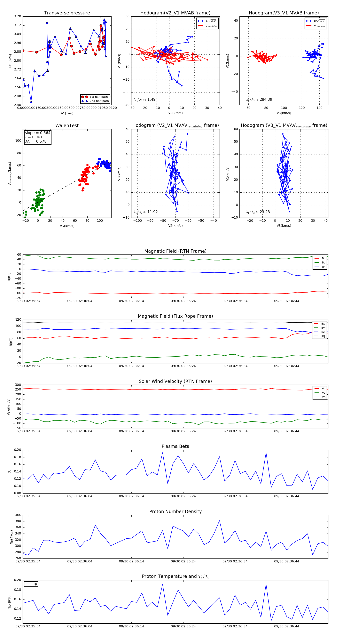Image resolution: width=351 pixels, height=644 pixels.
Task: Click the 'Br' legend entry
Action: (320, 259)
